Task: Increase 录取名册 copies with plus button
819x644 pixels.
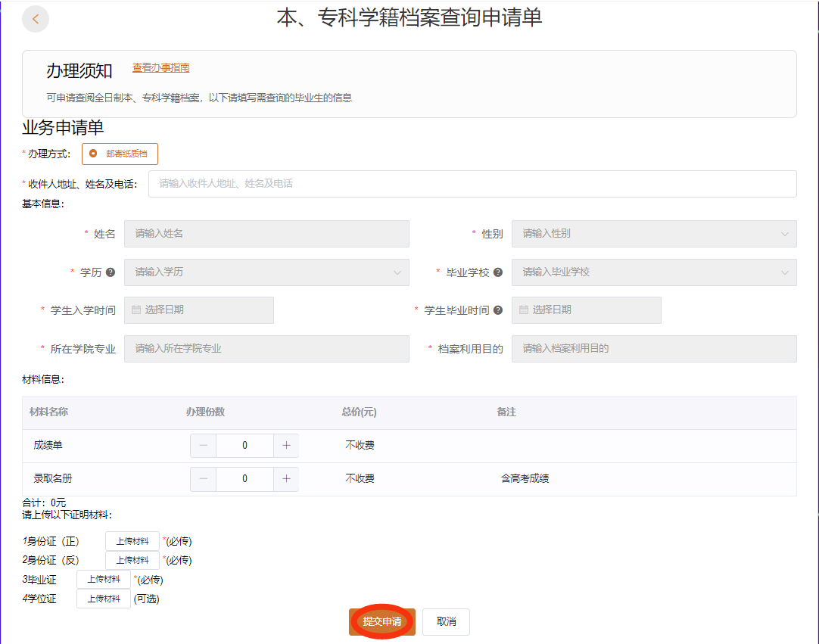Action: pos(286,479)
